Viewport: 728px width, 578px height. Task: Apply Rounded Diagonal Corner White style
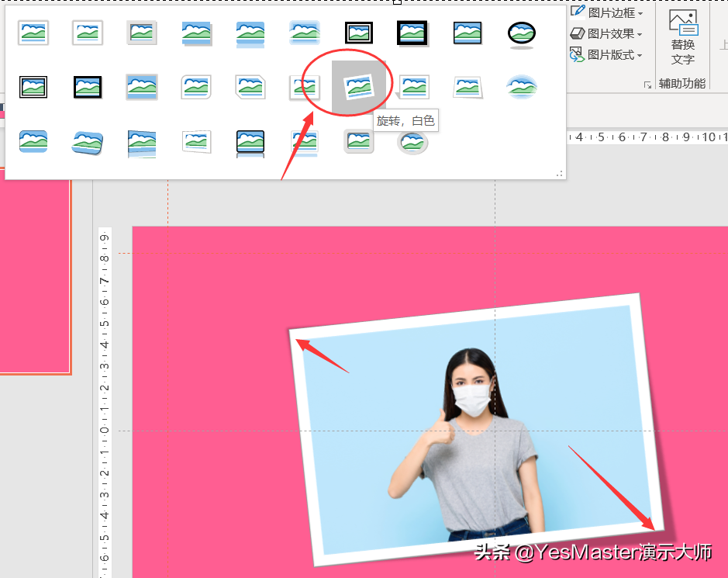tap(196, 87)
